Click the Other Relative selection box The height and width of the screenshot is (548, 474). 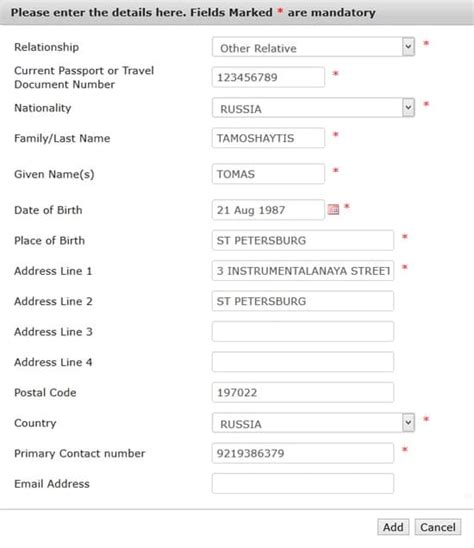coord(313,47)
